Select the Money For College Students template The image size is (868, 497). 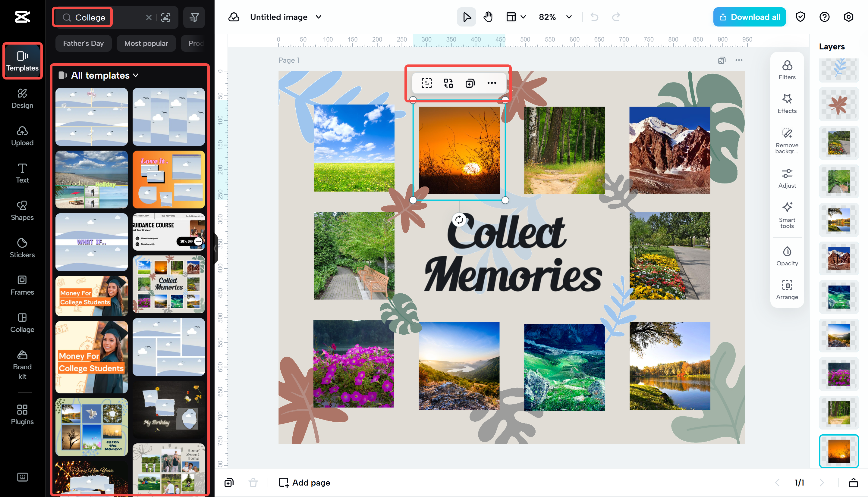pos(91,295)
